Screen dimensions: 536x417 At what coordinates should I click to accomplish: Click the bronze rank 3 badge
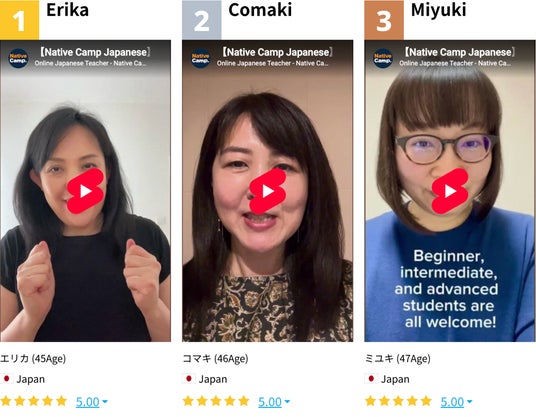click(x=384, y=20)
